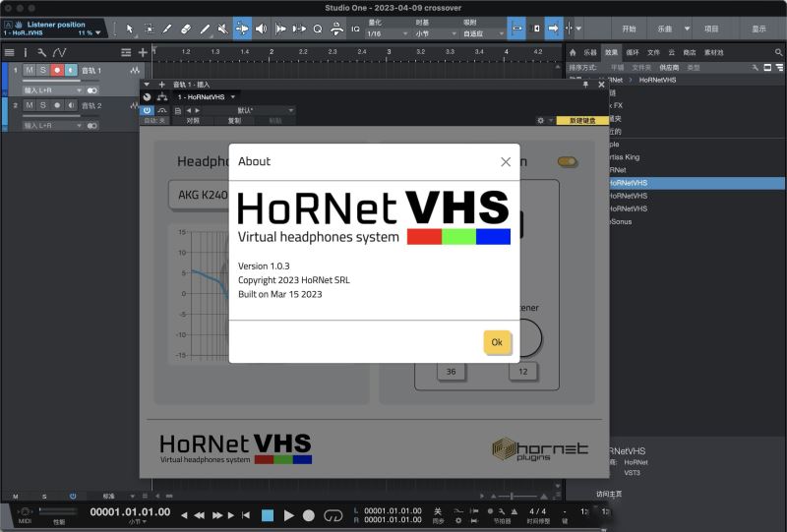
Task: Open quantize 1/16 dropdown
Action: click(x=387, y=33)
